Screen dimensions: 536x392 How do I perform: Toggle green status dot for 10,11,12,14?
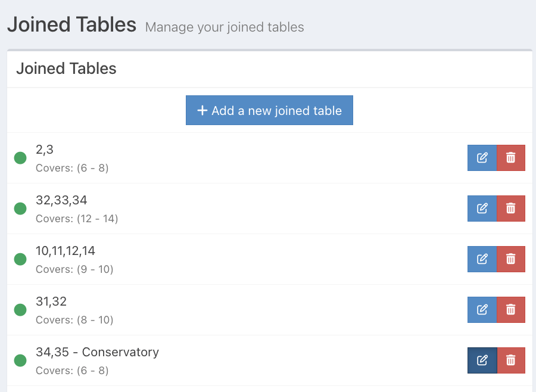coord(20,259)
